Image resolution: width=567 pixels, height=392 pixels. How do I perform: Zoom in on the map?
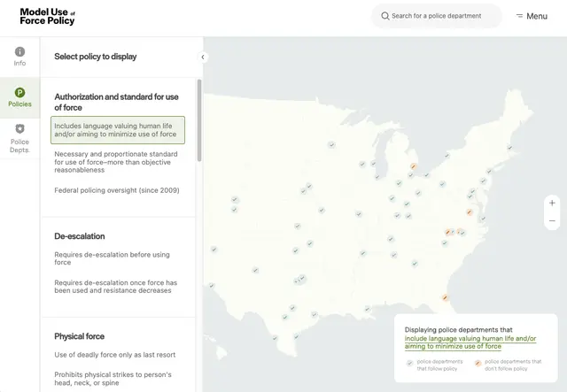coord(552,203)
